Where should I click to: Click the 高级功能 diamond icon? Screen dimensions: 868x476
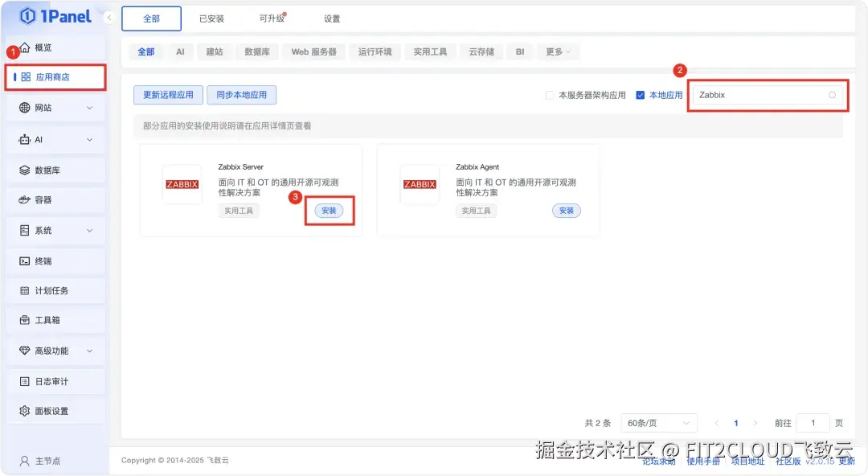tap(24, 351)
